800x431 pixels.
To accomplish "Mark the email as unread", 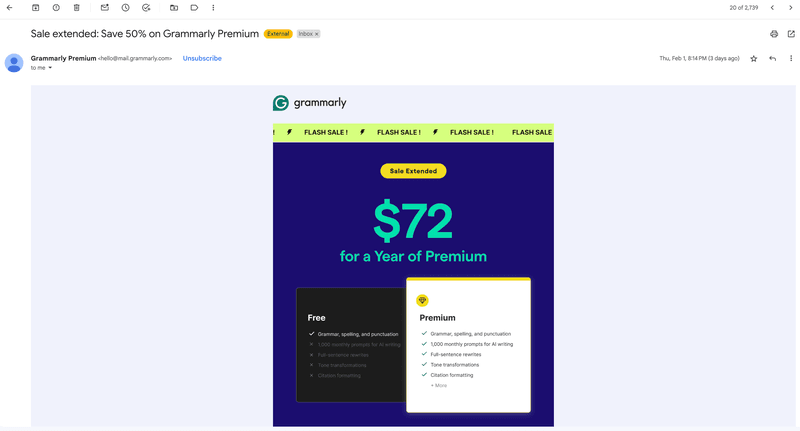I will [x=104, y=8].
